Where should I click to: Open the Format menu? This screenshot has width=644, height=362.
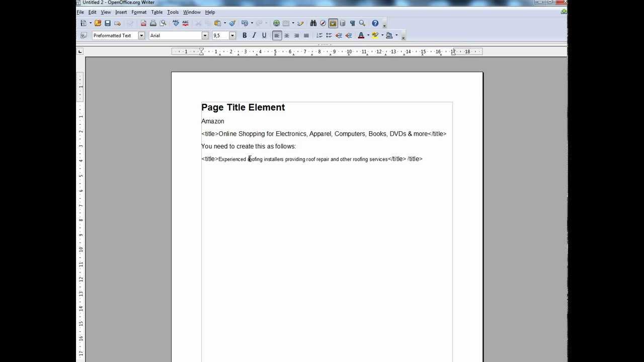(x=139, y=12)
